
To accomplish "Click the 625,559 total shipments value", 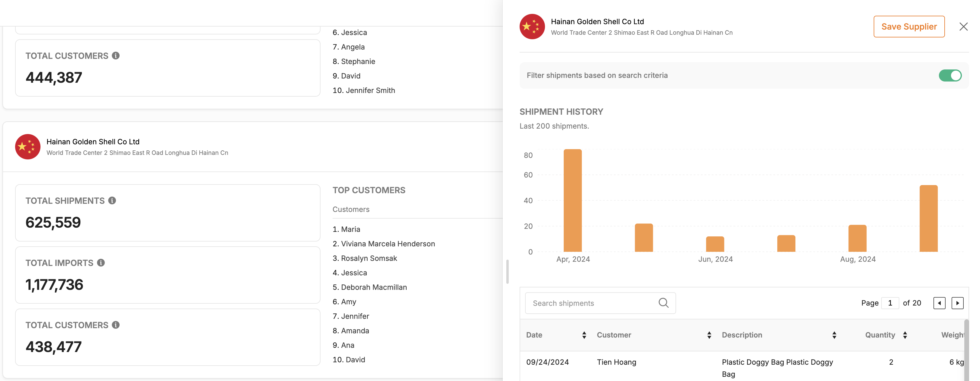I will (53, 223).
